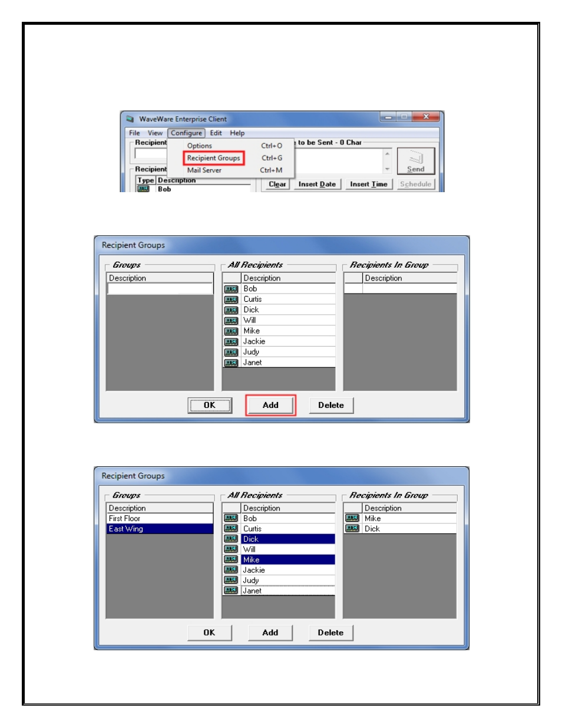Viewport: 562px width, 728px height.
Task: Open the Configure menu
Action: (x=187, y=133)
